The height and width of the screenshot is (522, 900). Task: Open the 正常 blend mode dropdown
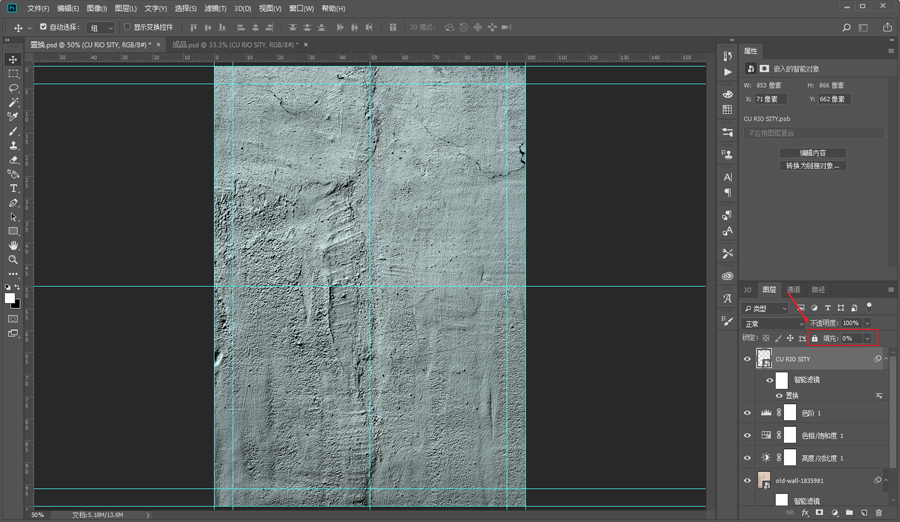[773, 324]
